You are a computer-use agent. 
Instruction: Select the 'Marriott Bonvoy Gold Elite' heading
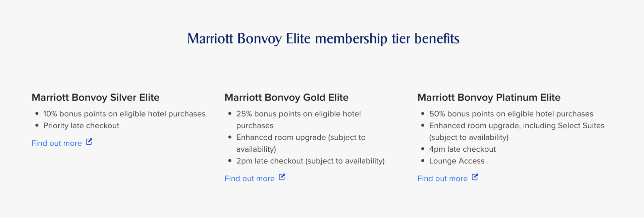(286, 97)
